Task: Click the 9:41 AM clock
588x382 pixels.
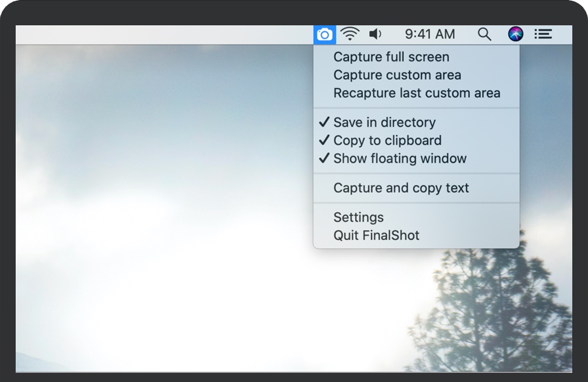Action: (429, 34)
